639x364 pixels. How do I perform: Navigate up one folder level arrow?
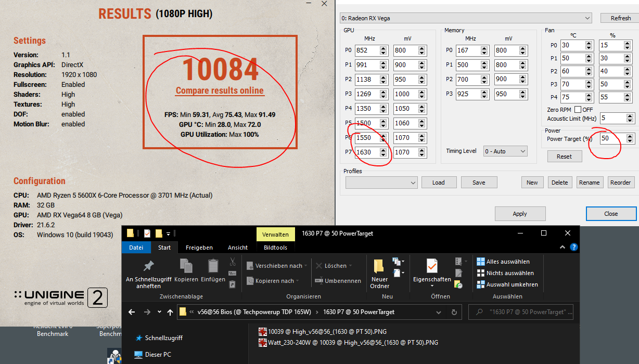click(x=170, y=312)
